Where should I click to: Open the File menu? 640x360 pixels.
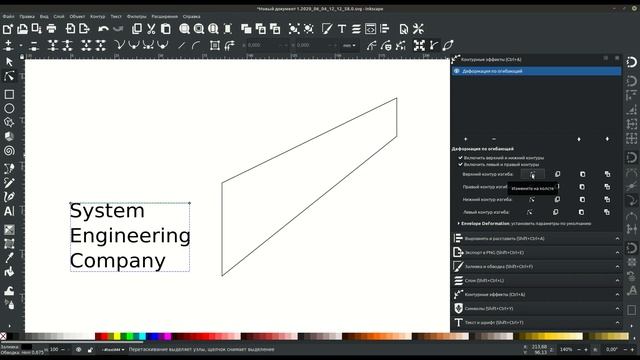pos(9,16)
